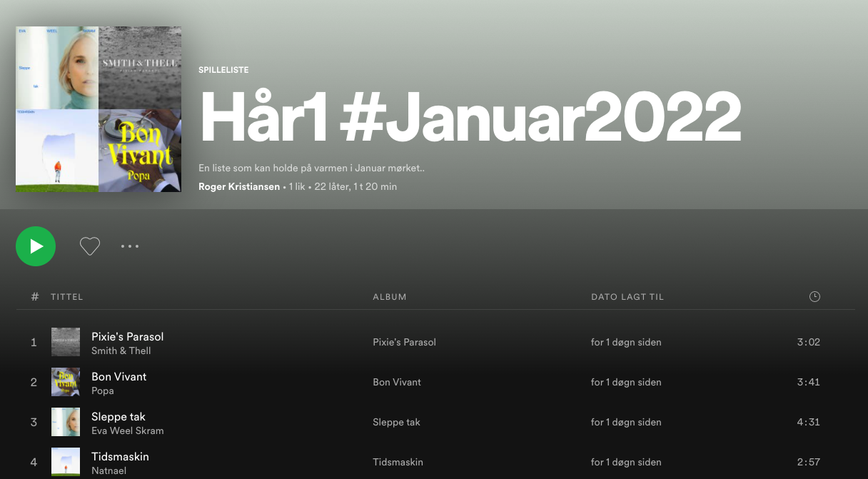Sort by Dato lagt til column header
Screen dimensions: 868x479
coord(627,297)
